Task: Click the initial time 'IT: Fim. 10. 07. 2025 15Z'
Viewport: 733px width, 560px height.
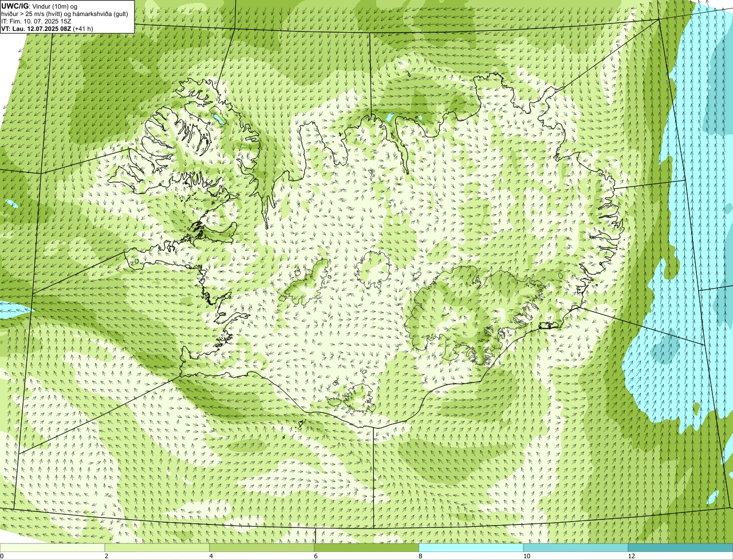Action: (37, 21)
